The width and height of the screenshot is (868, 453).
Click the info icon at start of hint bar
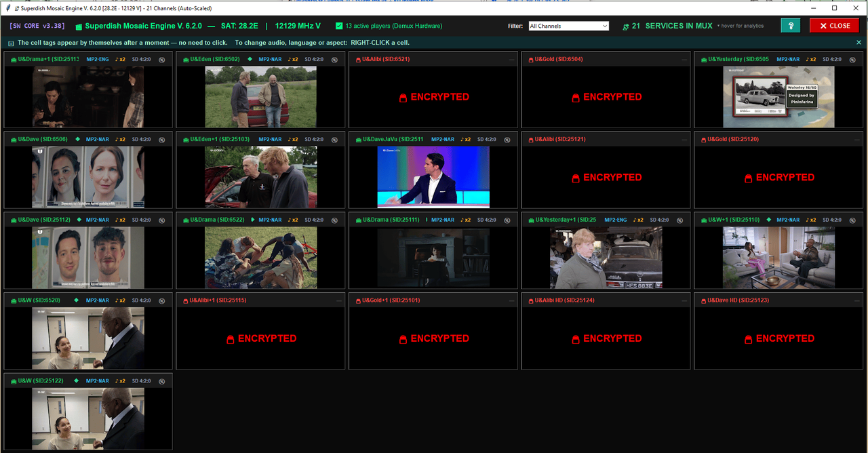point(11,43)
